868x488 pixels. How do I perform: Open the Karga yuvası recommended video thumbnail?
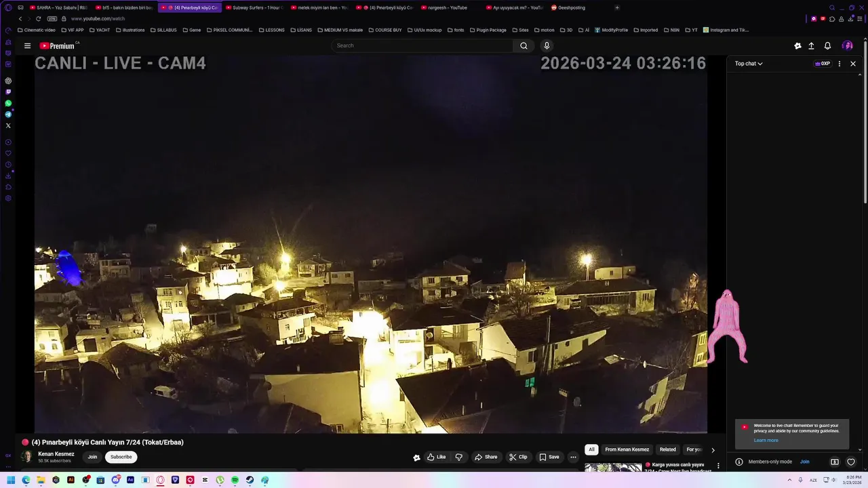(613, 468)
